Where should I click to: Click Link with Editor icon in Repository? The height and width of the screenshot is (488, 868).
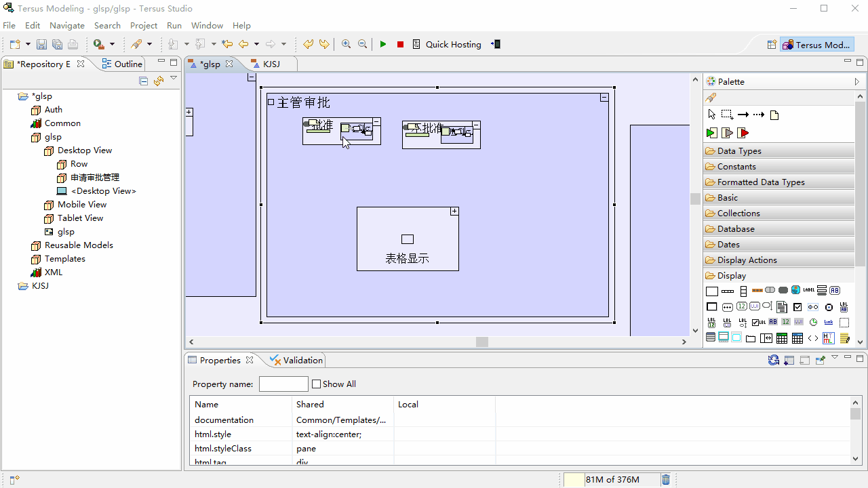pos(159,81)
